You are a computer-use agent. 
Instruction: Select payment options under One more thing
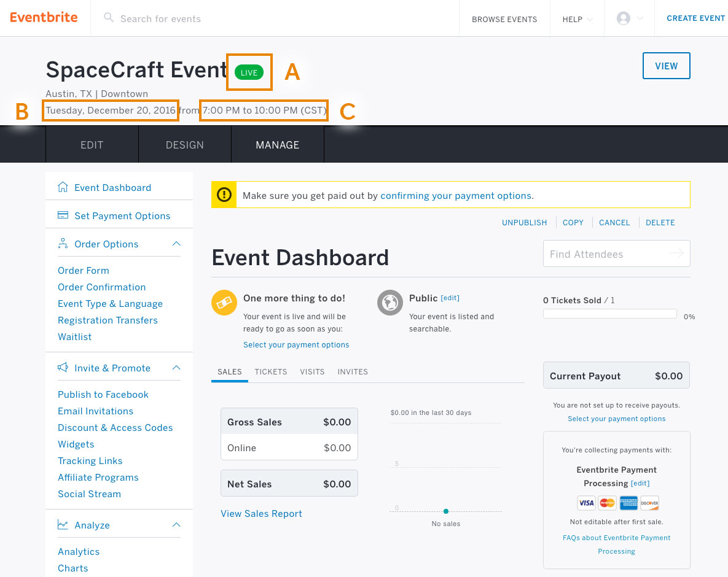click(296, 344)
